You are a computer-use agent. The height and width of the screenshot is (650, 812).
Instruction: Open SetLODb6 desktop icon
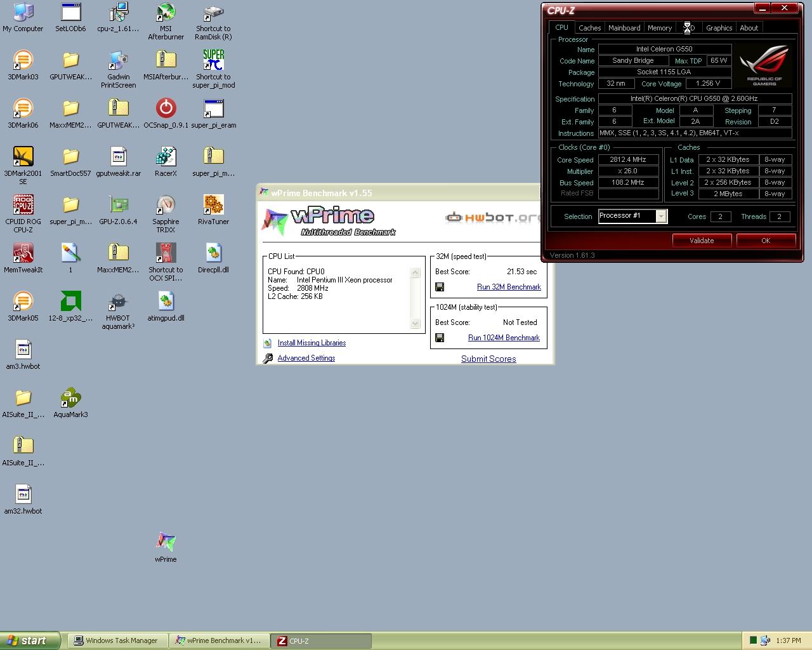click(x=70, y=18)
